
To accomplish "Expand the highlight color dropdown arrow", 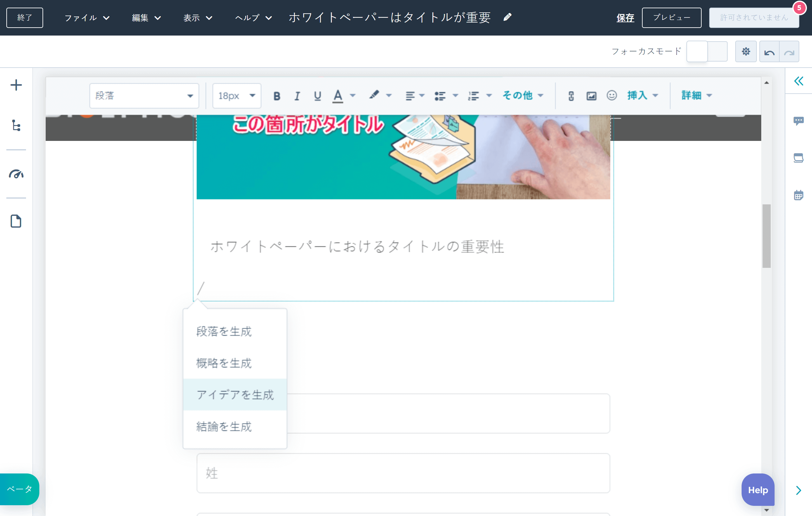I will [389, 96].
